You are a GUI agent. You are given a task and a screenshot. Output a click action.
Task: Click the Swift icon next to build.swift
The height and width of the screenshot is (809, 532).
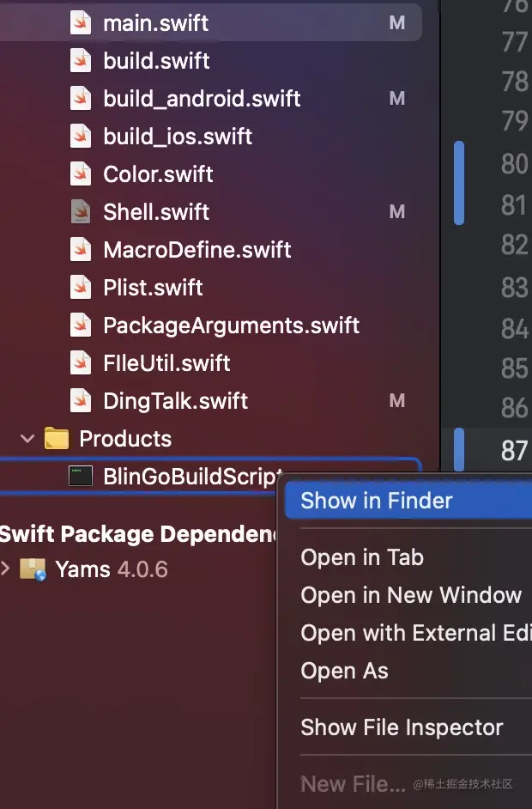pos(81,61)
